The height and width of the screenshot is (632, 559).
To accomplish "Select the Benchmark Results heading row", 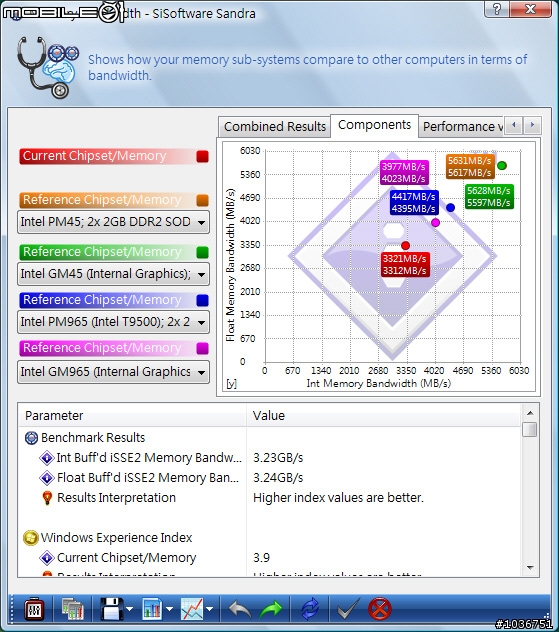I will (x=270, y=438).
